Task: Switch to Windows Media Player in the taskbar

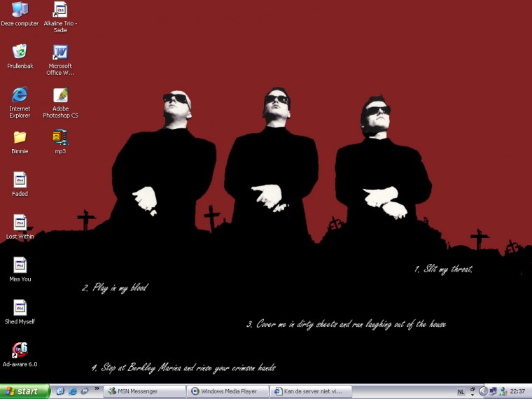Action: (x=227, y=391)
